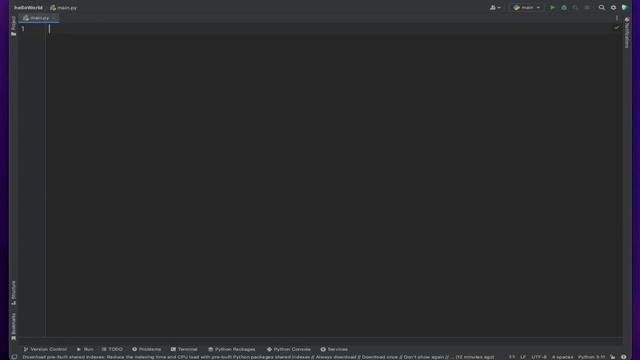
Task: Open the Project tool window sidebar tab
Action: pyautogui.click(x=13, y=26)
